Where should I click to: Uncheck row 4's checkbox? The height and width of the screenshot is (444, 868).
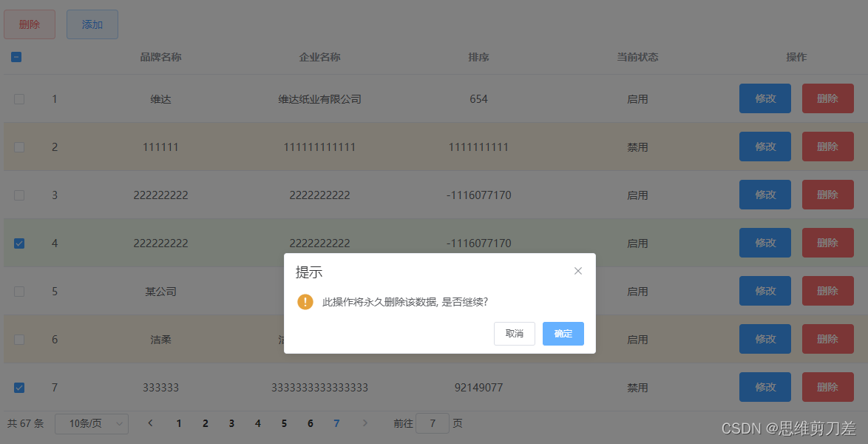click(x=18, y=243)
